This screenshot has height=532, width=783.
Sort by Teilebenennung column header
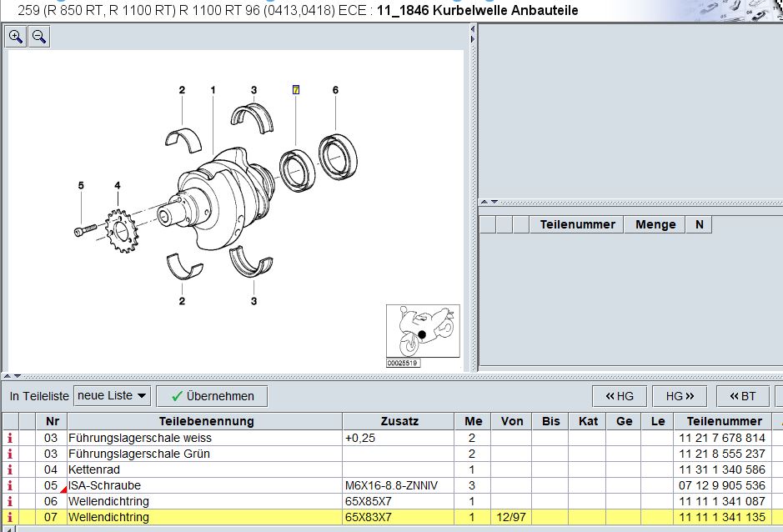(x=205, y=421)
